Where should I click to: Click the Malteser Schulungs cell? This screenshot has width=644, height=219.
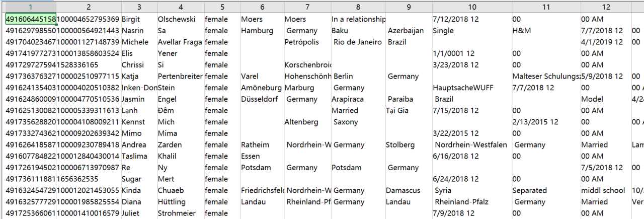pos(545,76)
